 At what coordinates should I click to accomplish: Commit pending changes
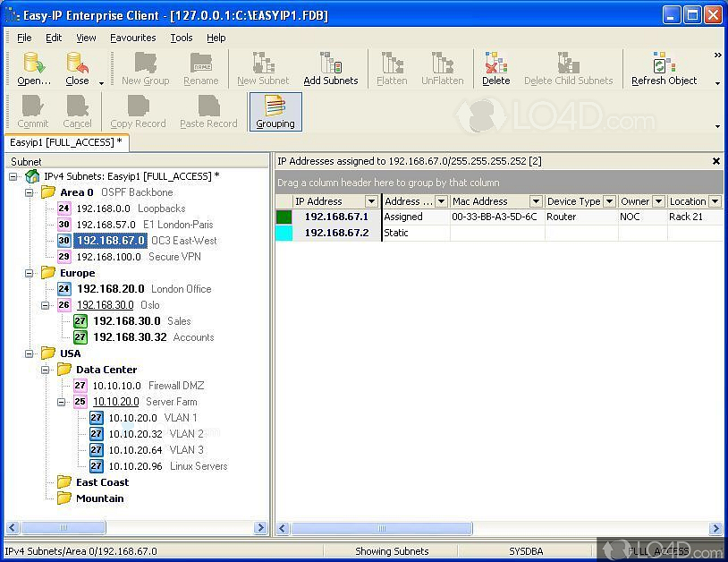(x=32, y=111)
